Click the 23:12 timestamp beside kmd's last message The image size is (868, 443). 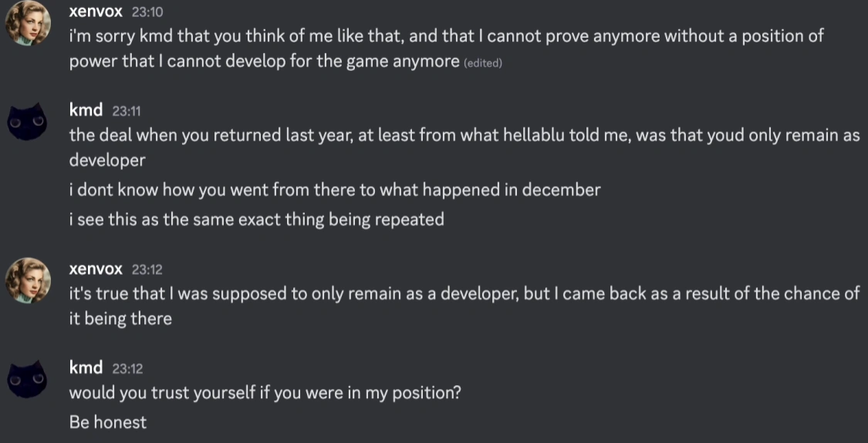[127, 368]
